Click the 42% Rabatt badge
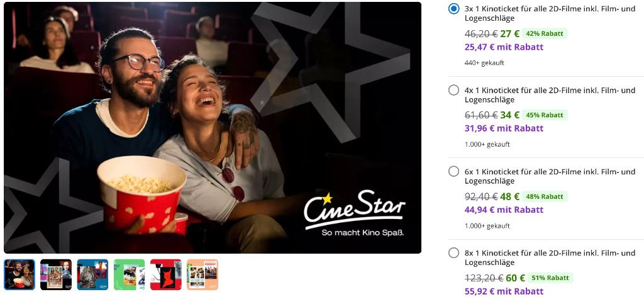This screenshot has width=644, height=304. (x=545, y=34)
